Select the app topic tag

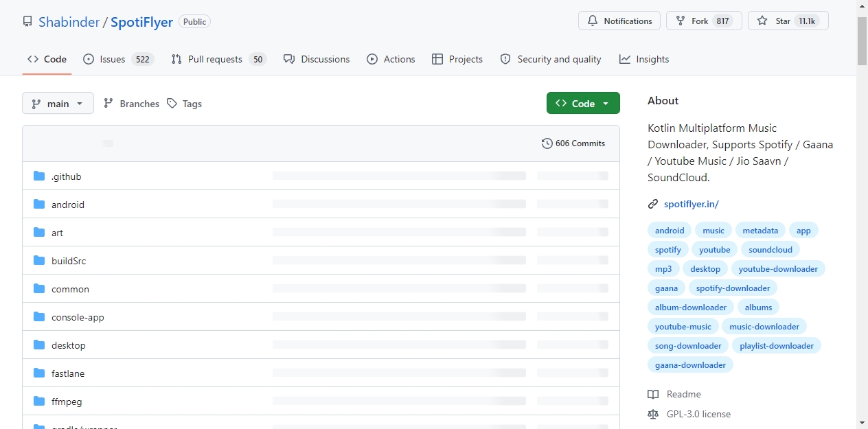click(803, 231)
